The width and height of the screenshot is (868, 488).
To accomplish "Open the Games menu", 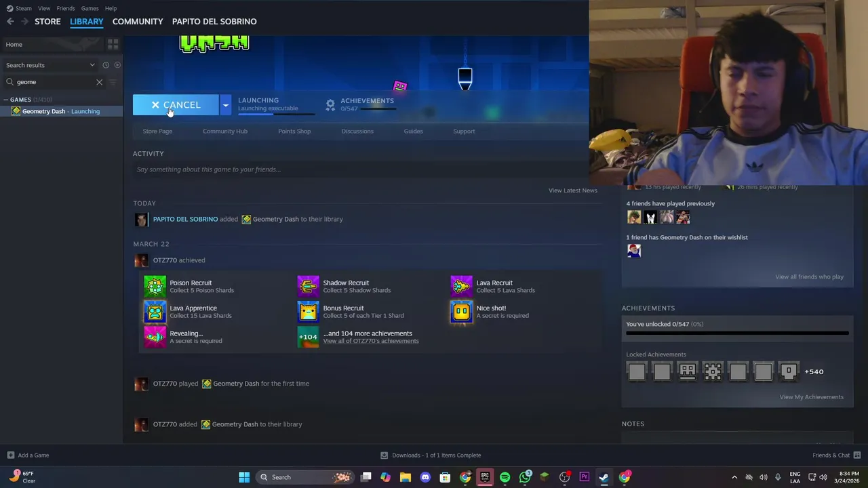I will pyautogui.click(x=90, y=8).
